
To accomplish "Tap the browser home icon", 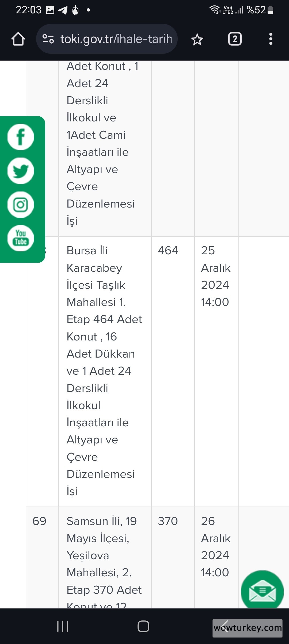I will 18,39.
